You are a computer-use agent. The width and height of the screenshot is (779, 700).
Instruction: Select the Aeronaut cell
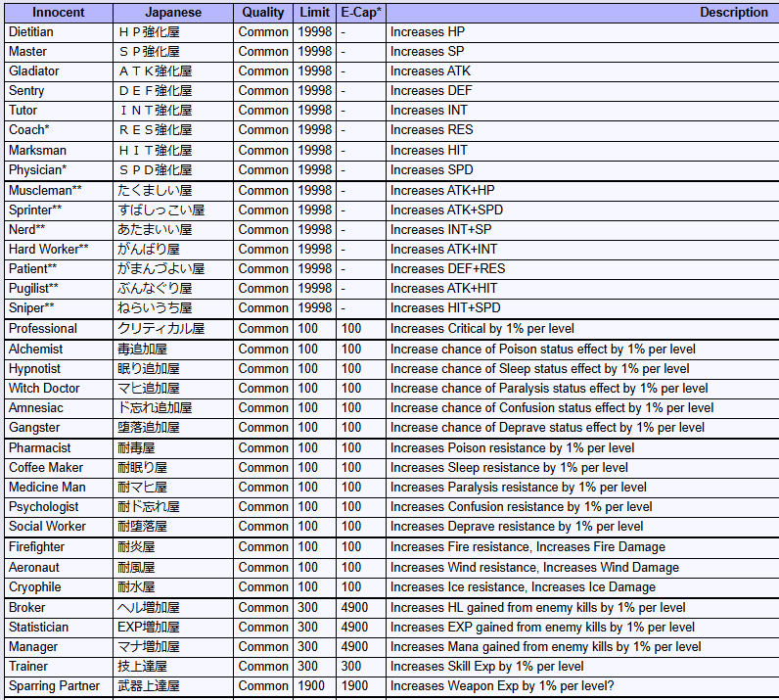[x=59, y=568]
